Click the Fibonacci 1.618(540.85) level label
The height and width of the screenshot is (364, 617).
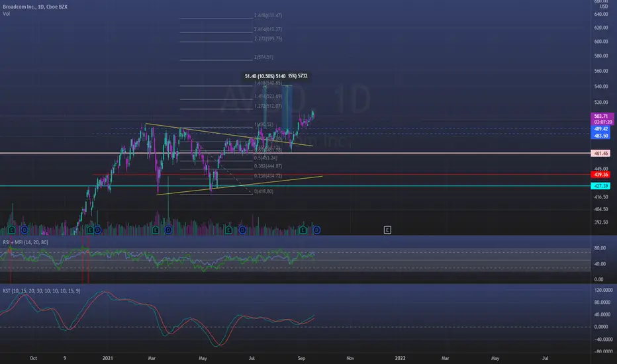[x=268, y=83]
